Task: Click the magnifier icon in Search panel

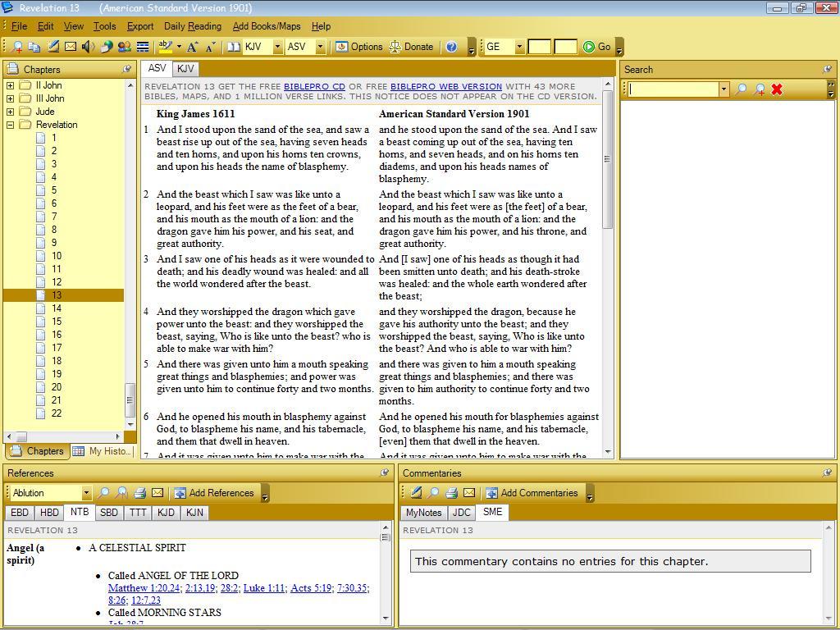Action: click(x=741, y=89)
